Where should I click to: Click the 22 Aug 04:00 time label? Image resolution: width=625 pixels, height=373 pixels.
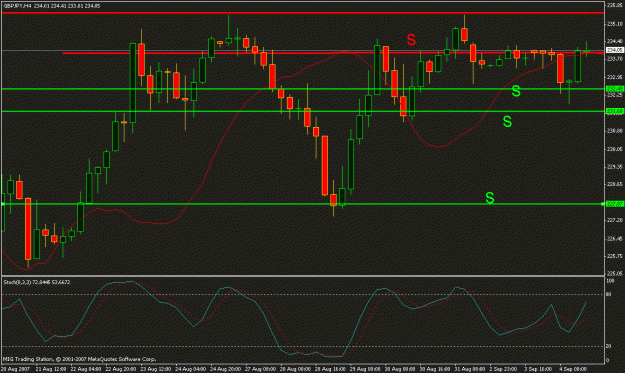[86, 369]
